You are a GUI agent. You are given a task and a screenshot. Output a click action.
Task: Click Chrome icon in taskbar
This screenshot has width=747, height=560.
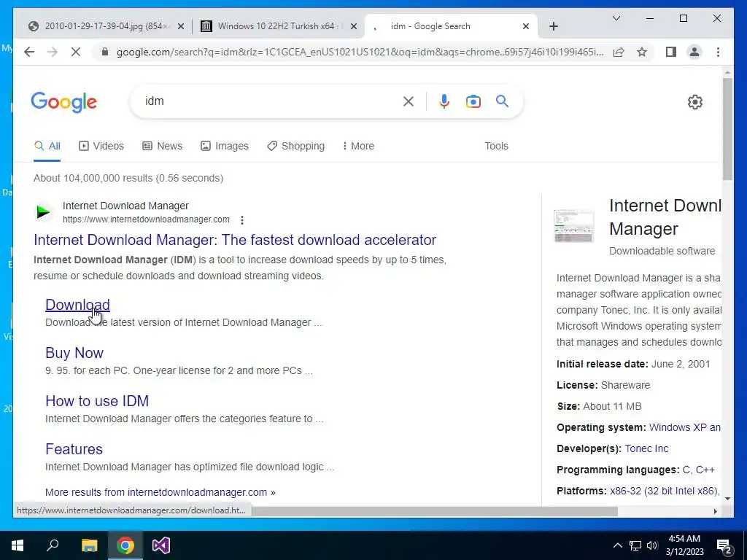[125, 545]
